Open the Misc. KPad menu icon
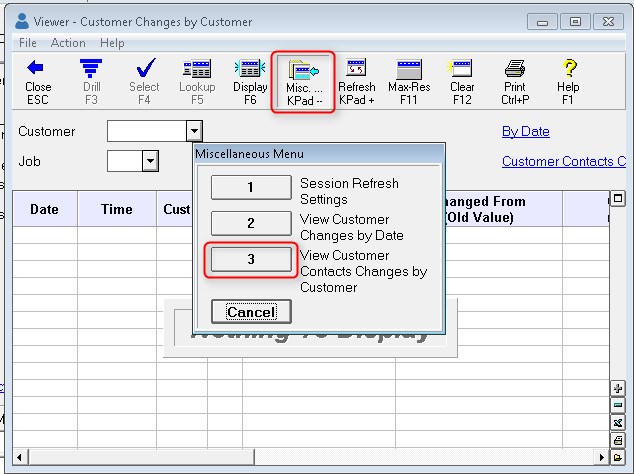This screenshot has height=474, width=634. 303,70
